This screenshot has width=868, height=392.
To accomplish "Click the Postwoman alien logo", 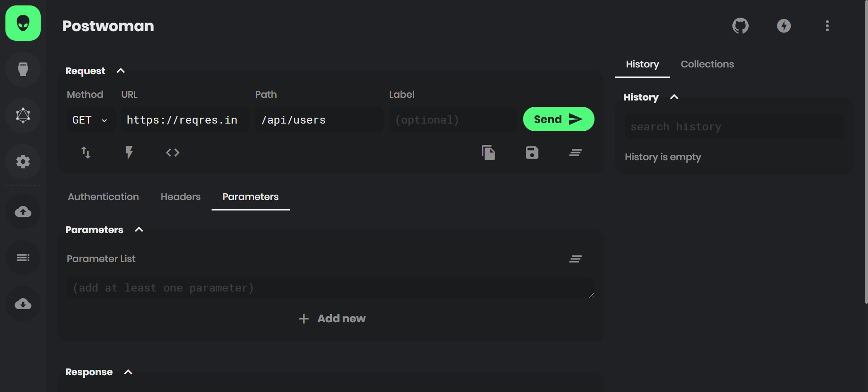I will click(23, 23).
